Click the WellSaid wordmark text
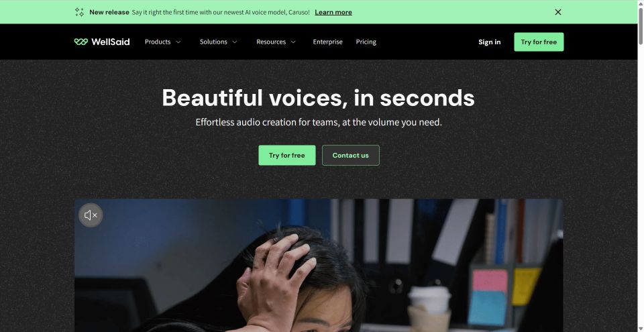Image resolution: width=644 pixels, height=332 pixels. [x=111, y=42]
